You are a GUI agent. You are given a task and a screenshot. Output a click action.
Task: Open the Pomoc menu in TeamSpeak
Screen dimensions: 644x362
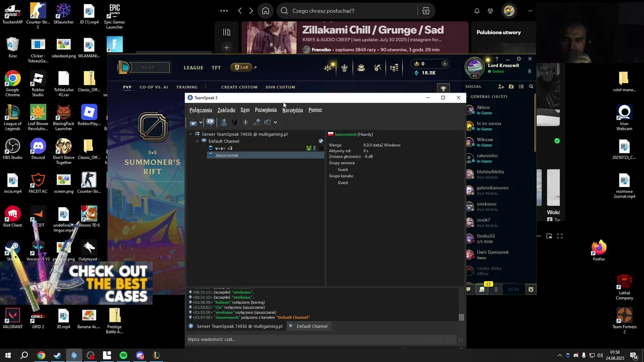tap(315, 110)
